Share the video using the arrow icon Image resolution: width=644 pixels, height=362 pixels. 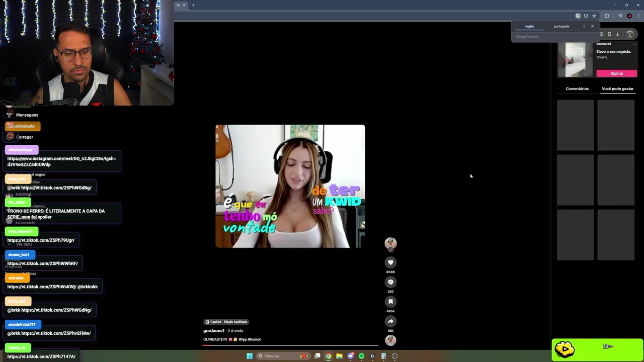coord(390,321)
